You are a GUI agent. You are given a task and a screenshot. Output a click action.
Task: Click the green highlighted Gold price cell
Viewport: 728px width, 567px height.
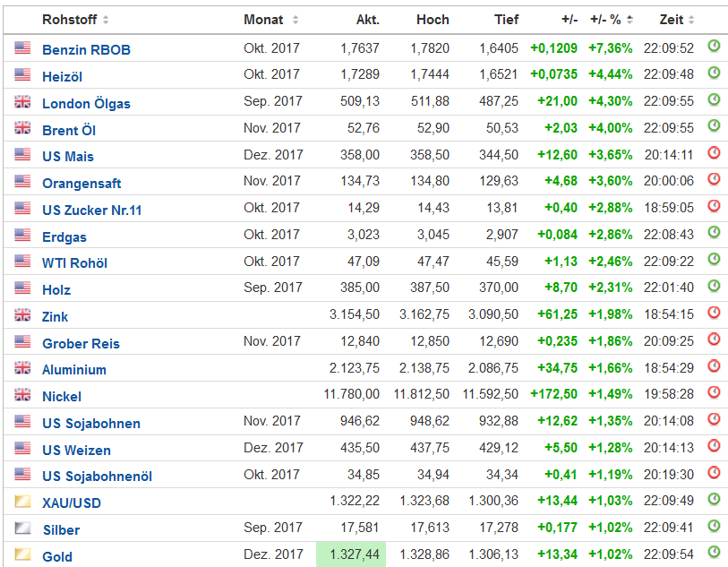point(351,555)
